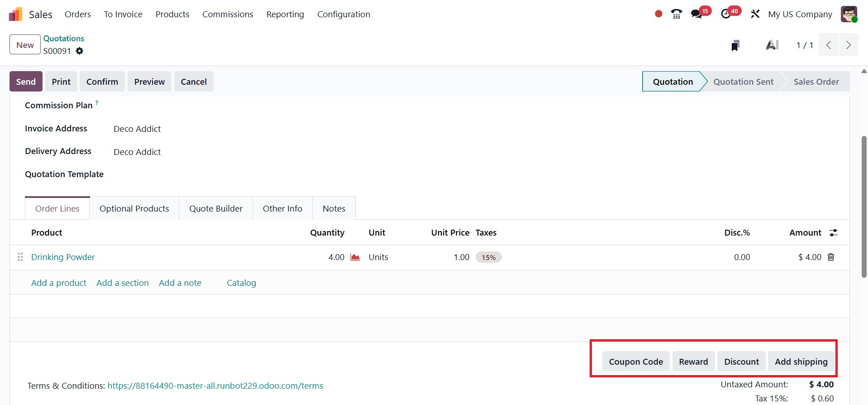Open the chat messages icon
The width and height of the screenshot is (868, 405).
696,14
